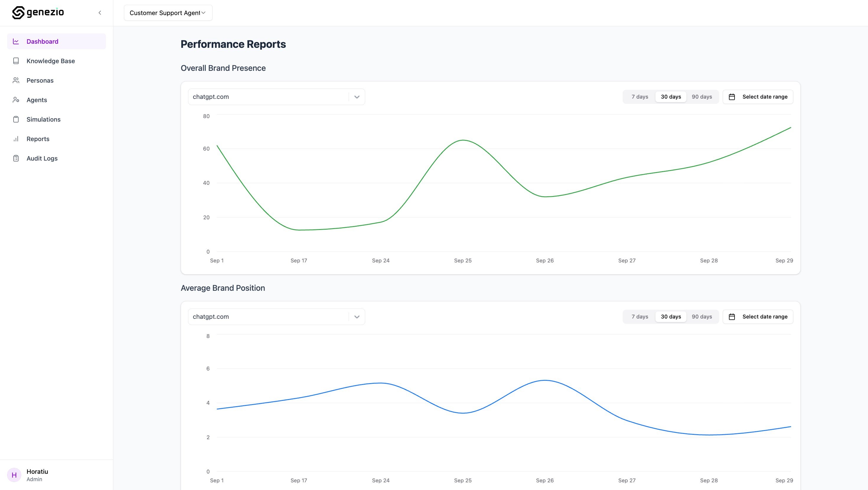
Task: Collapse the sidebar with the chevron icon
Action: pos(100,13)
